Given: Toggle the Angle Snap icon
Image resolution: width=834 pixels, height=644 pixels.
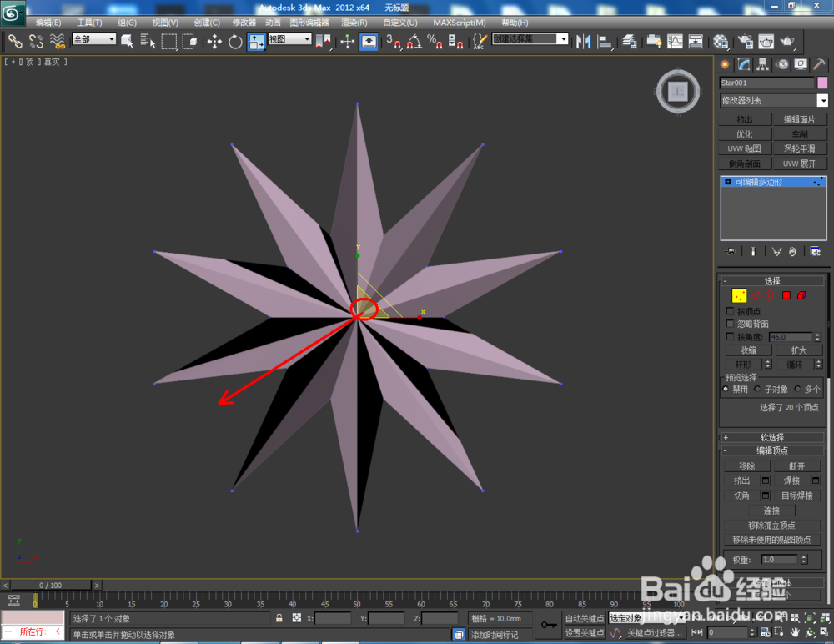Looking at the screenshot, I should click(x=414, y=41).
